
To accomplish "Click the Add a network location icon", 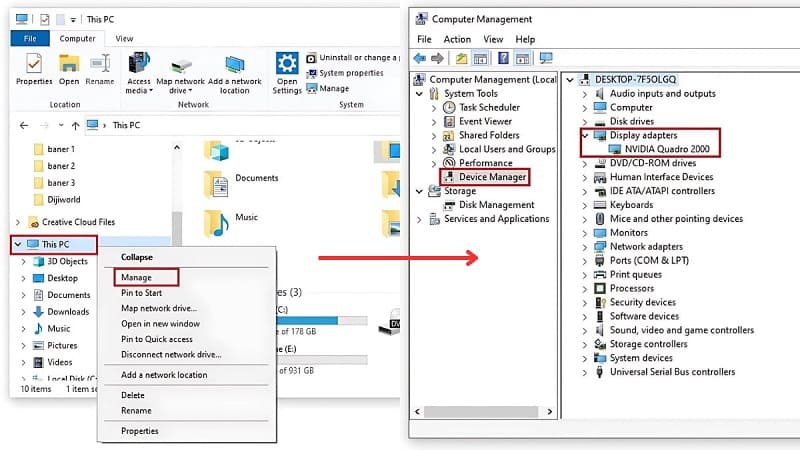I will pos(234,66).
